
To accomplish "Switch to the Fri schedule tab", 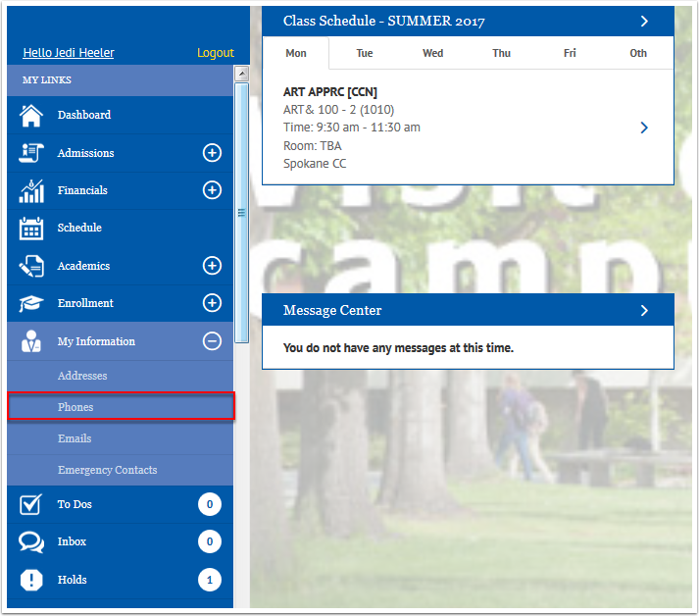I will 570,54.
